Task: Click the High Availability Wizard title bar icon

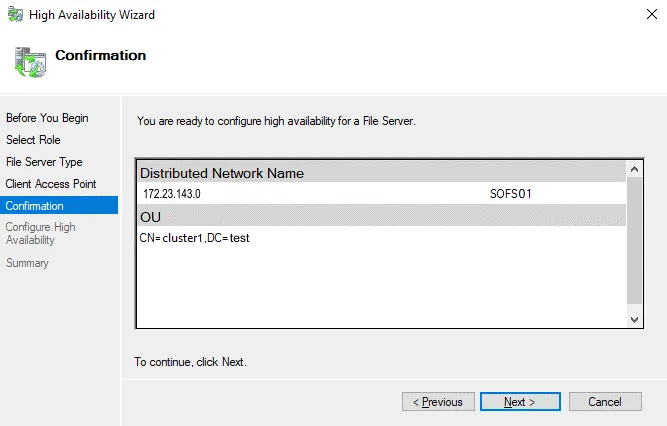Action: point(16,15)
